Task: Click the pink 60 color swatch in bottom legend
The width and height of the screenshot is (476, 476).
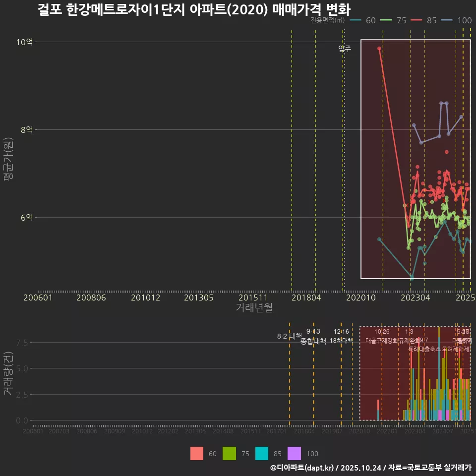Action: [x=197, y=453]
